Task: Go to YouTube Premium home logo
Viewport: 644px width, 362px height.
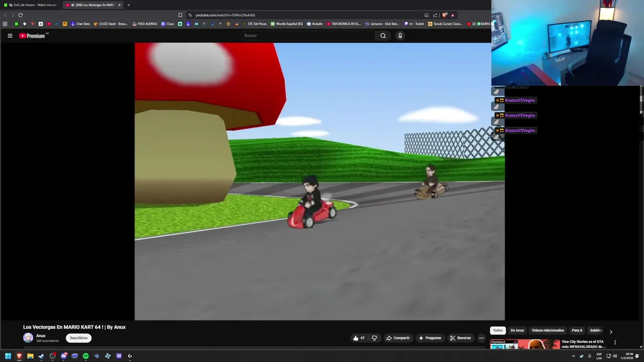Action: [x=32, y=36]
